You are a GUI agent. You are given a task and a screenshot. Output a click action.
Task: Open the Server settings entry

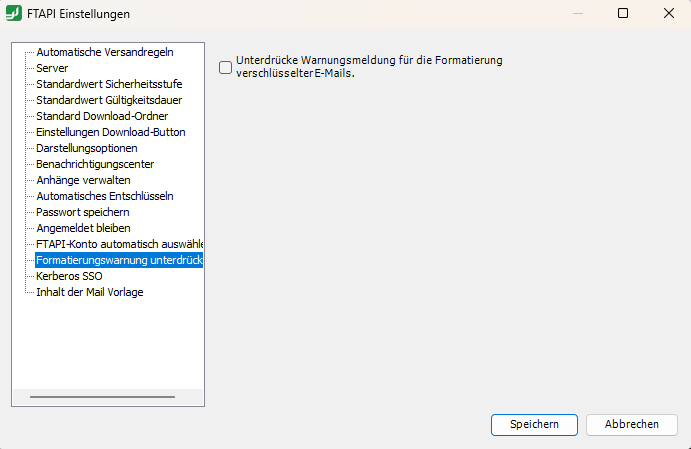point(52,68)
